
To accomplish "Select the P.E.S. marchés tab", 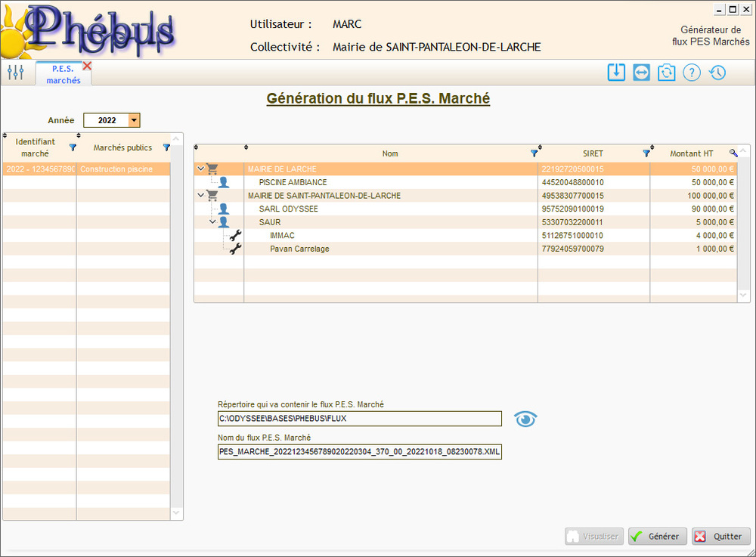I will click(63, 75).
